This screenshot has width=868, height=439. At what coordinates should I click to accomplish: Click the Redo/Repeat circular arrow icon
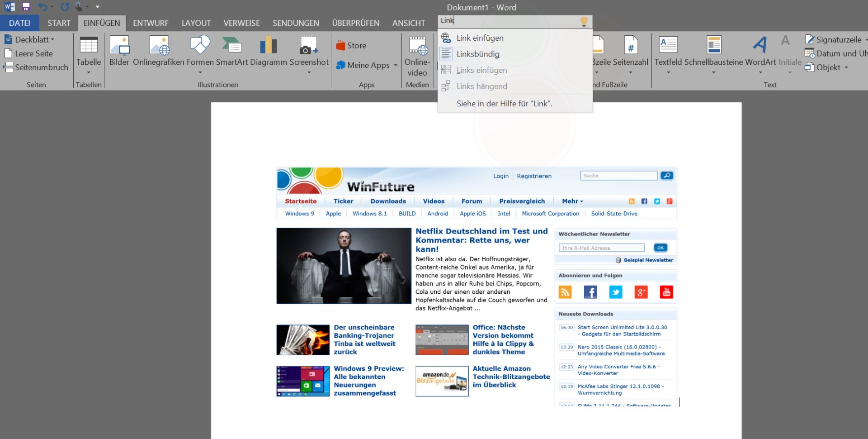65,7
